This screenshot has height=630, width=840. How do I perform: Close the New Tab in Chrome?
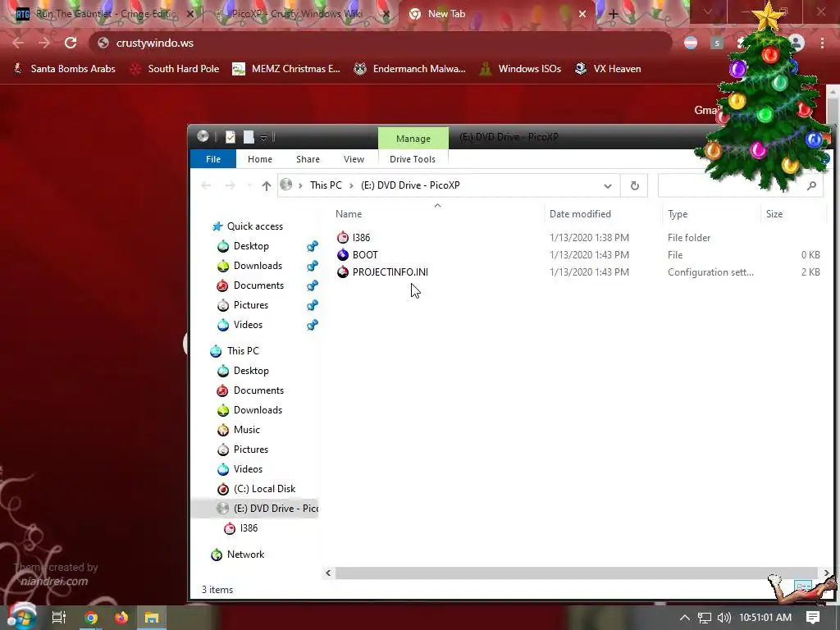tap(582, 15)
